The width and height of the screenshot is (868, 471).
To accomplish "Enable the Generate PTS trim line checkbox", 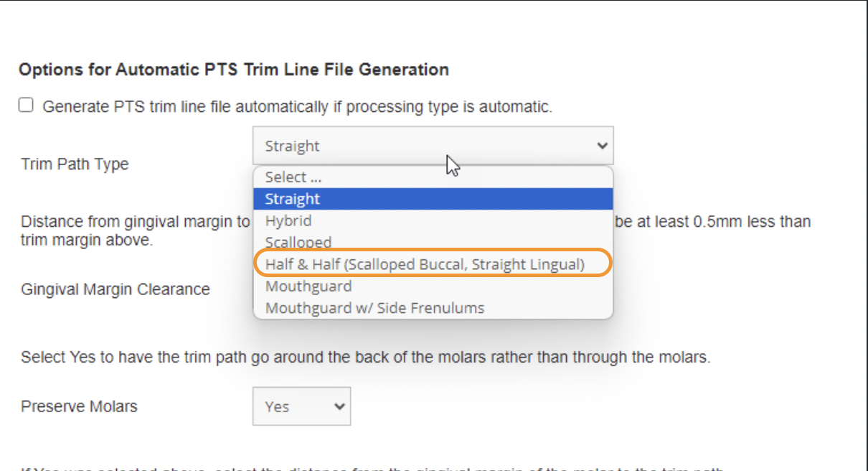I will [27, 106].
